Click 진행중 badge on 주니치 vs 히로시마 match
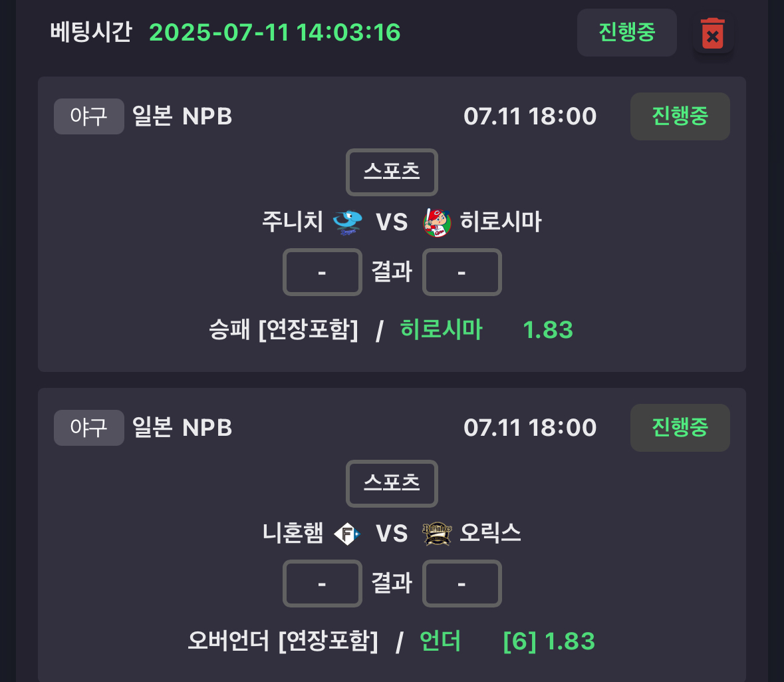Screen dimensions: 784x682 coord(680,116)
